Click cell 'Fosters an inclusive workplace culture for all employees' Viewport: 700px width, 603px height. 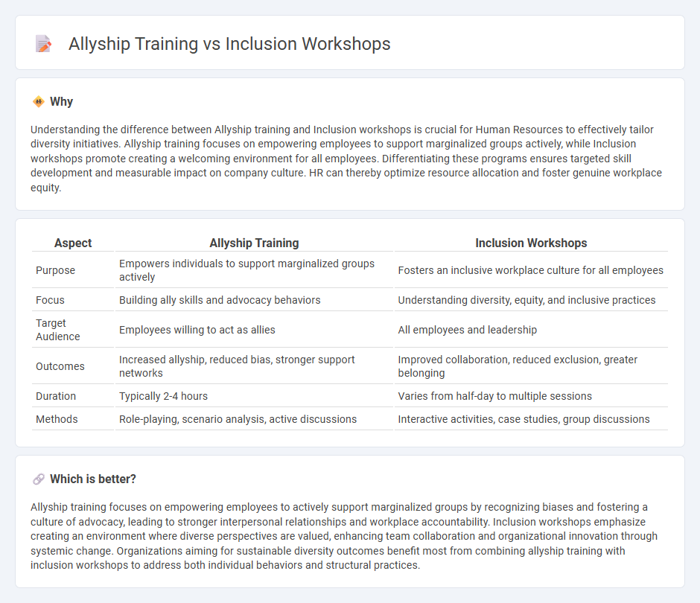tap(531, 270)
